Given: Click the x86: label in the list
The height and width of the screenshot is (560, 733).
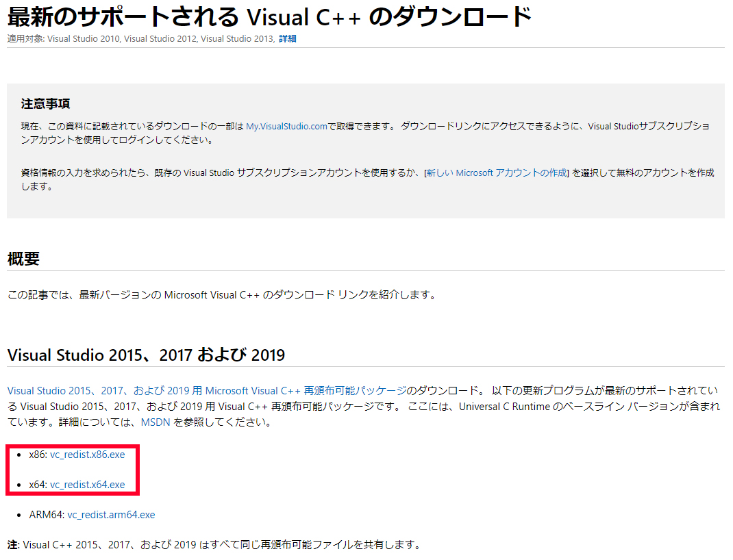Looking at the screenshot, I should pyautogui.click(x=38, y=455).
